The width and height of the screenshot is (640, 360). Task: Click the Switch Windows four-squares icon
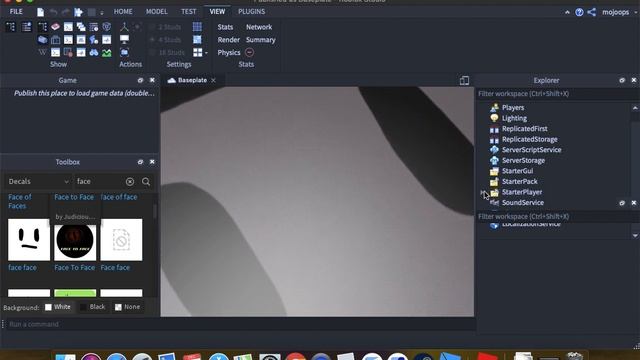coord(198,53)
